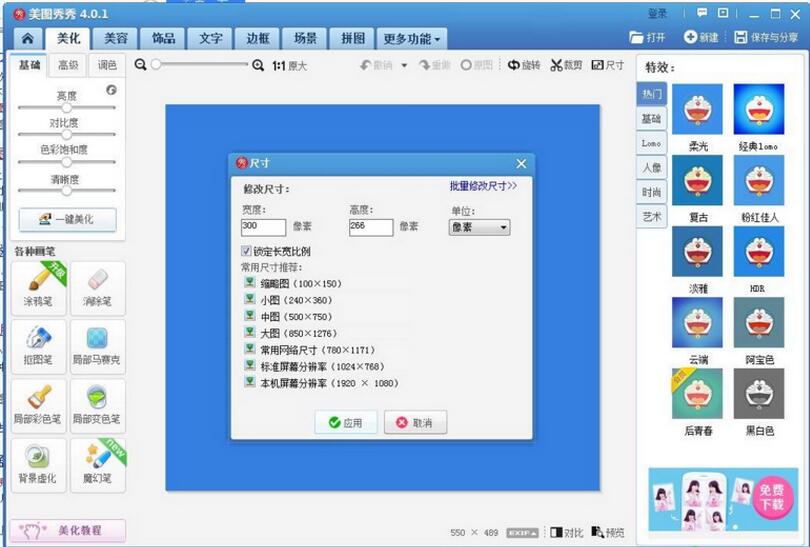Adjust the 对比度 contrast slider handle

tap(67, 135)
